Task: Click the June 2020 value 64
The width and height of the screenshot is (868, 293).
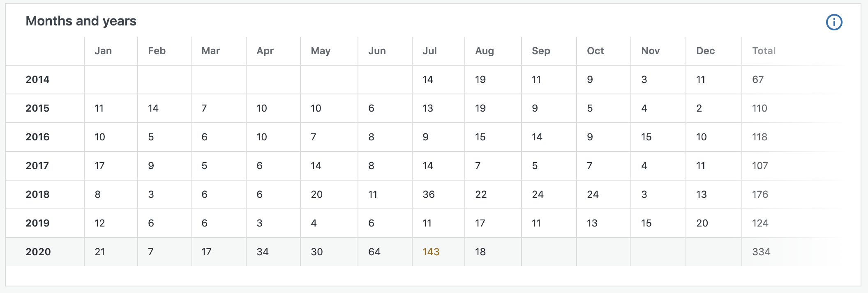Action: click(x=374, y=252)
